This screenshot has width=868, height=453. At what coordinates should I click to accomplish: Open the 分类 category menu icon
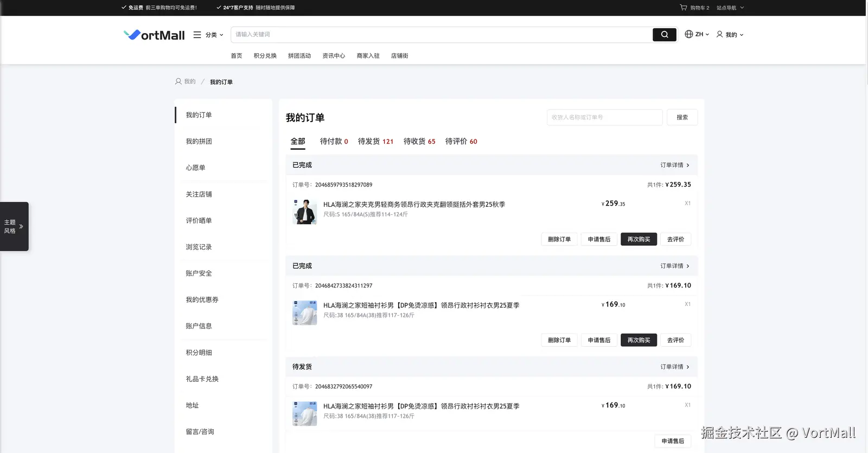tap(197, 35)
